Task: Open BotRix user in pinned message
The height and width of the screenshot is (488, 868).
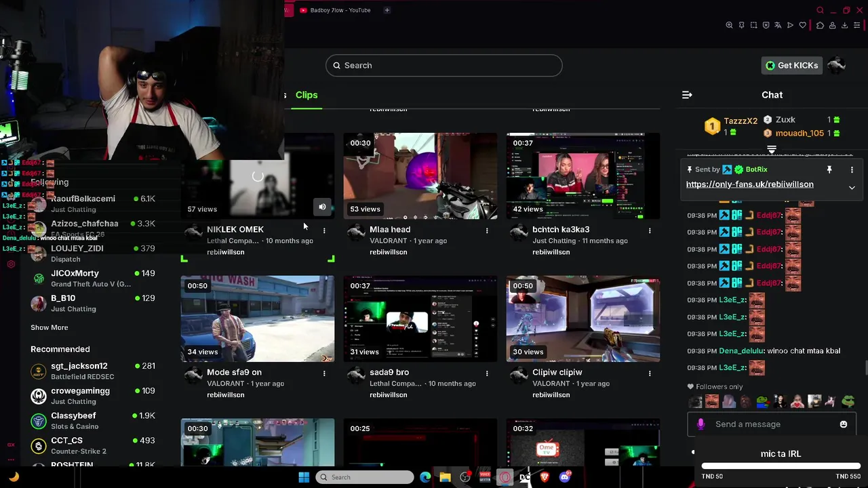Action: pyautogui.click(x=756, y=169)
